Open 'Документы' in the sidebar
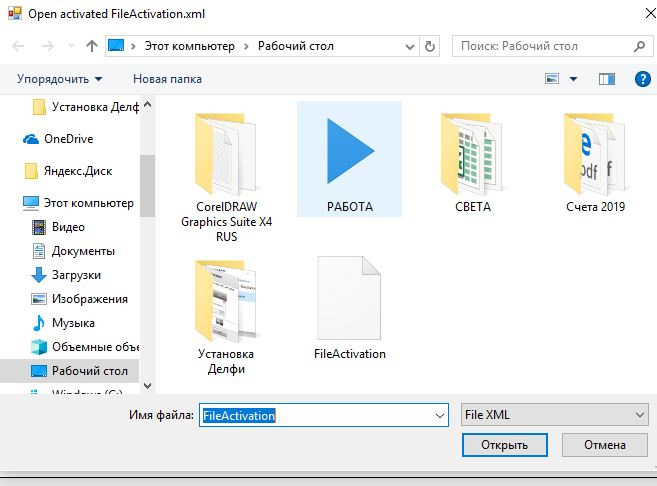The image size is (657, 486). 73,251
